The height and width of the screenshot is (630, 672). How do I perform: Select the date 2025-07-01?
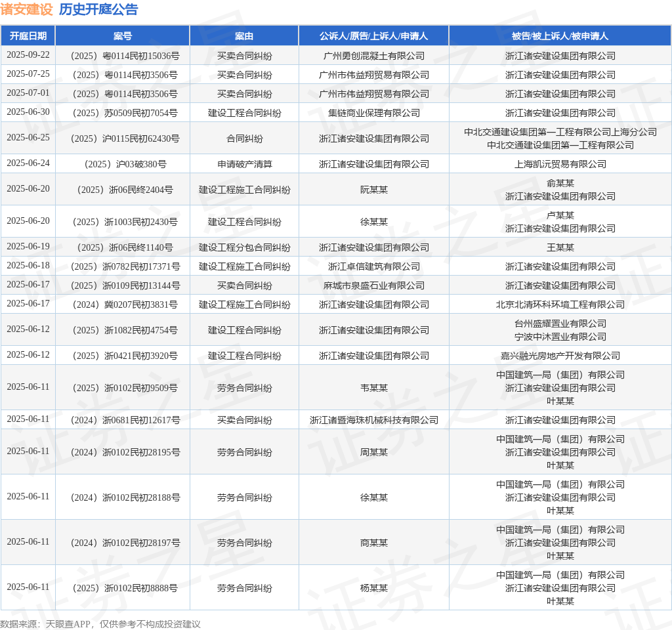pyautogui.click(x=28, y=93)
